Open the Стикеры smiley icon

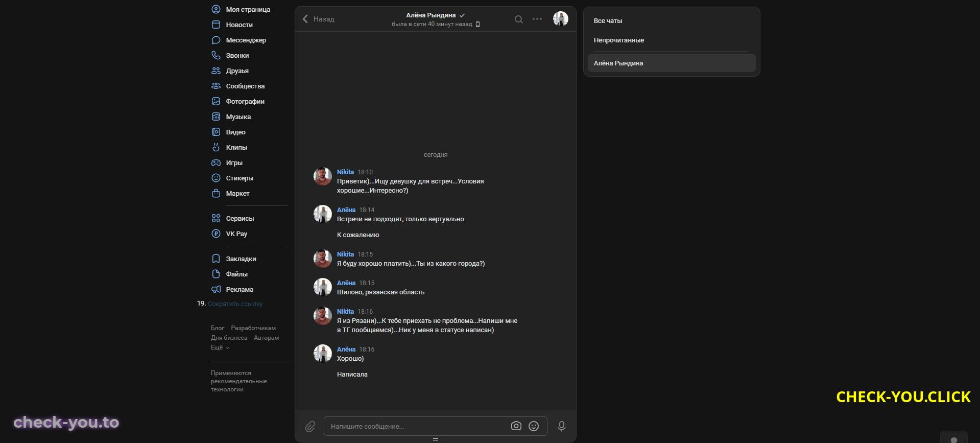(x=216, y=178)
